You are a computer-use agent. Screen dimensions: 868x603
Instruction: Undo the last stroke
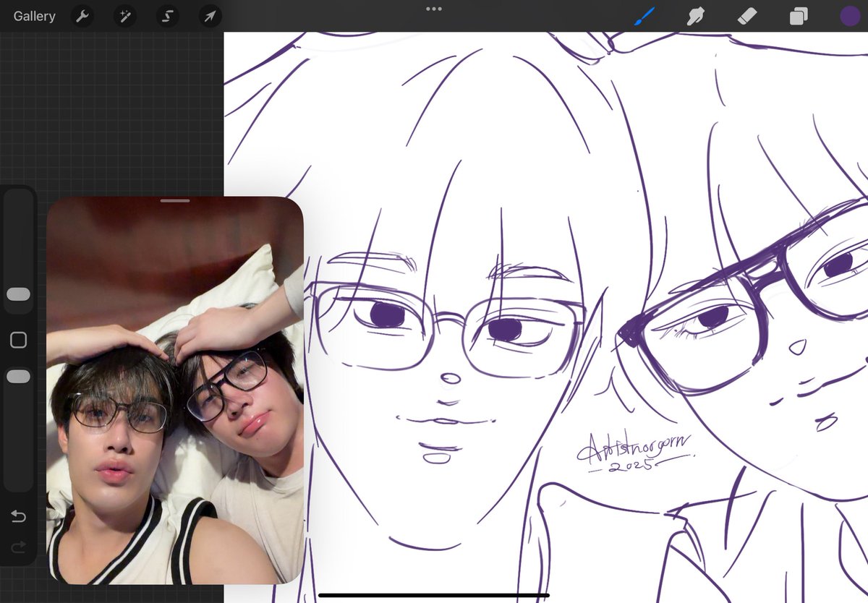pos(18,516)
